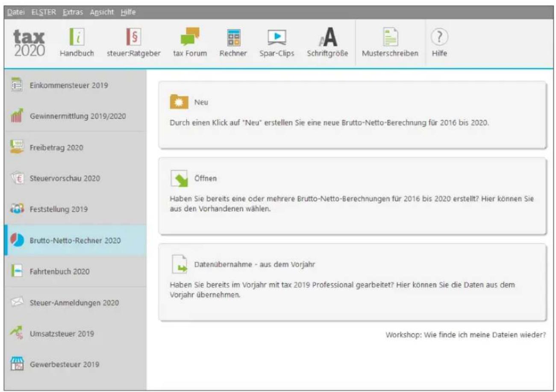Open the steuer:Ratgeber paragraph icon
Image resolution: width=556 pixels, height=392 pixels.
tap(133, 37)
